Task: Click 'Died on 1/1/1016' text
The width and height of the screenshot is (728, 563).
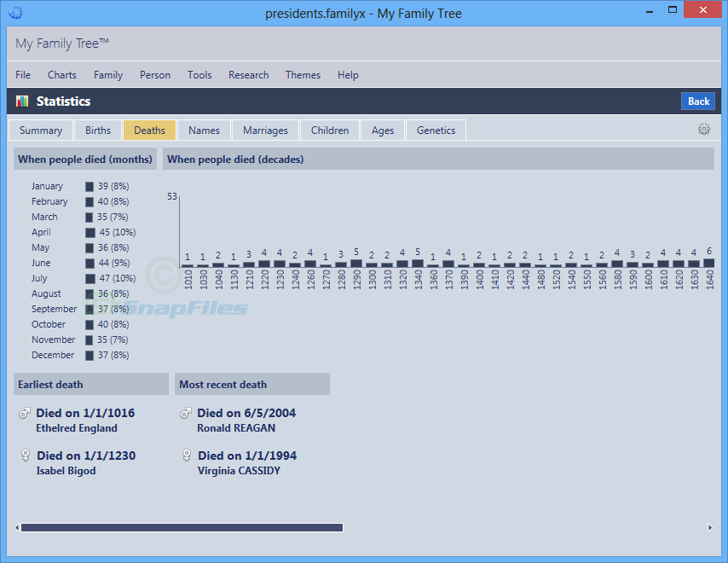Action: [x=85, y=413]
